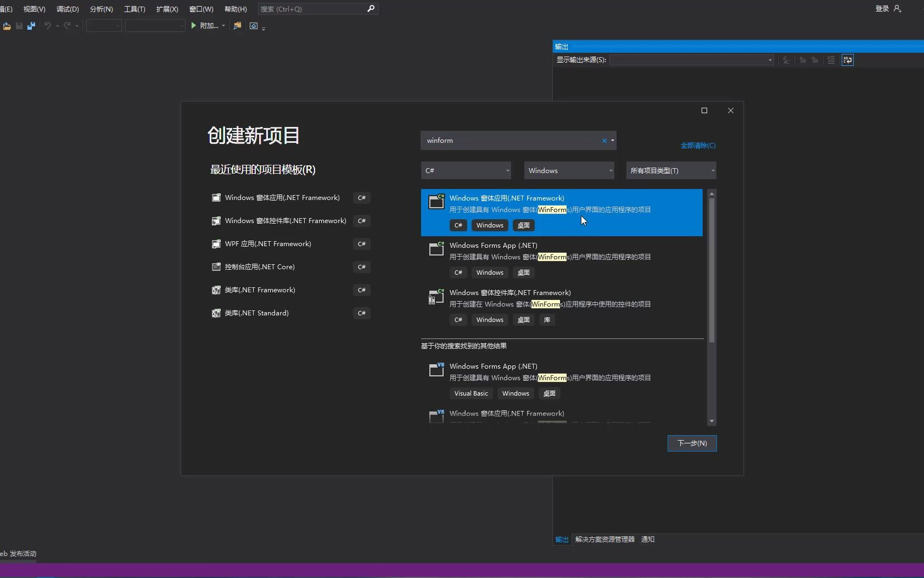The width and height of the screenshot is (924, 578).
Task: Click the Save All toolbar icon
Action: click(x=31, y=26)
